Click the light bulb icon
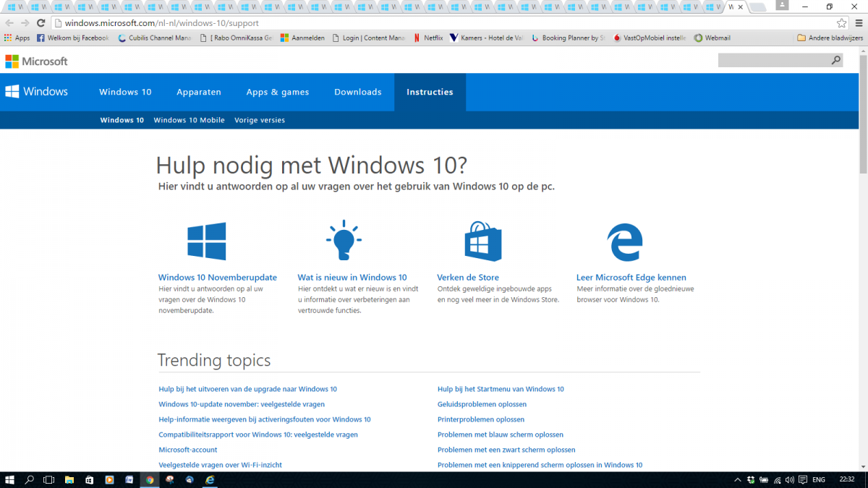868x488 pixels. pos(344,240)
